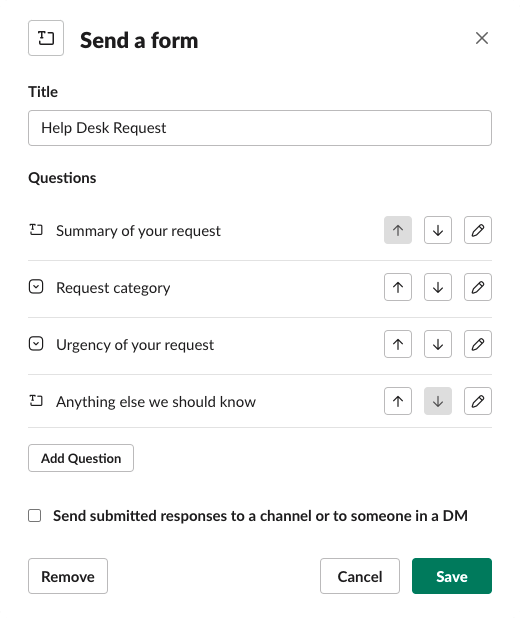Edit 'Anything else we should know' question

(x=477, y=401)
